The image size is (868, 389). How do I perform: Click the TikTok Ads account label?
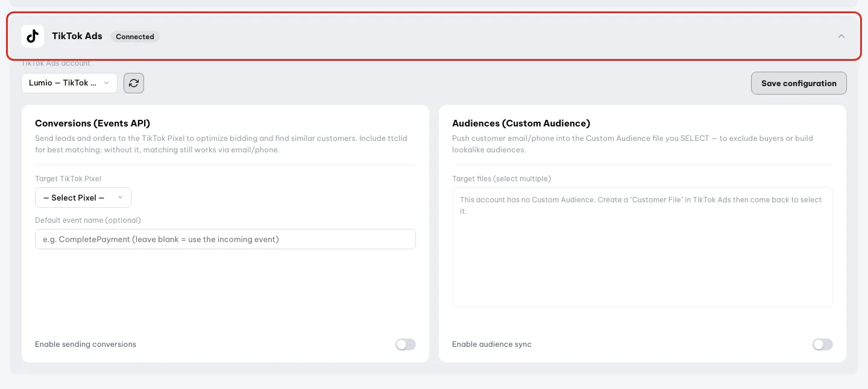tap(56, 63)
